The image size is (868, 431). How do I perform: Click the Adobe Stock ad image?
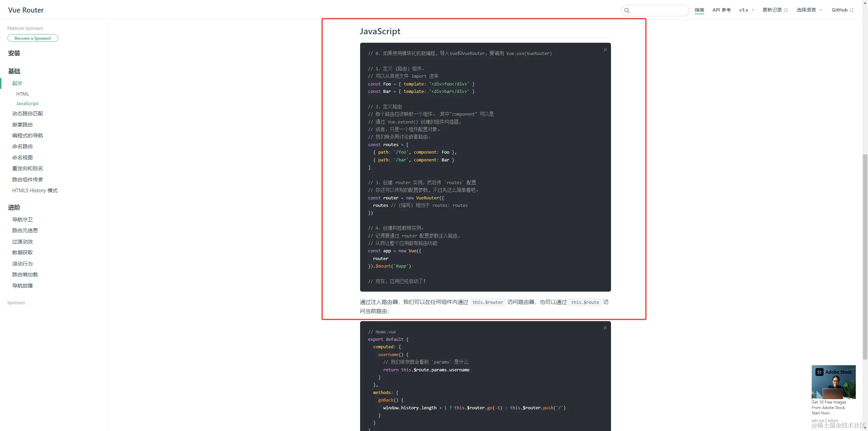coord(833,382)
